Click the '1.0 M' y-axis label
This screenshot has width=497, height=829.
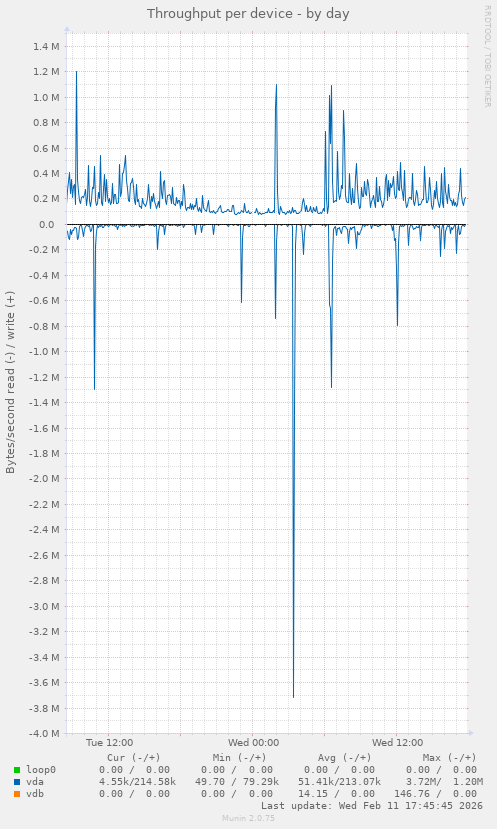pos(47,97)
